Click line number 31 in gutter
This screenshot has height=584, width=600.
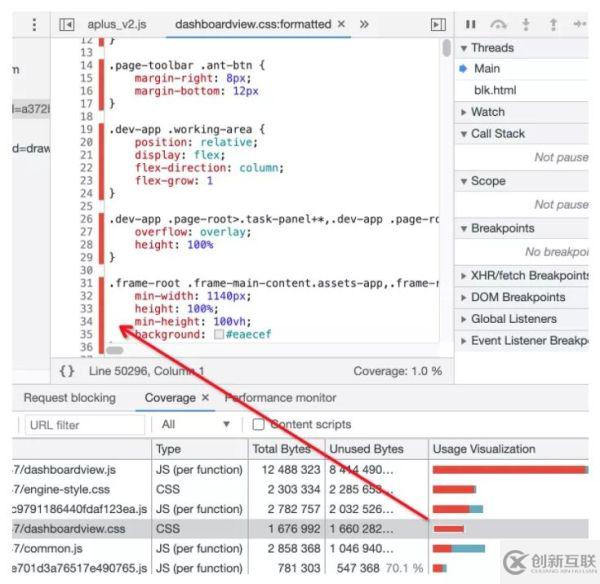pos(86,283)
